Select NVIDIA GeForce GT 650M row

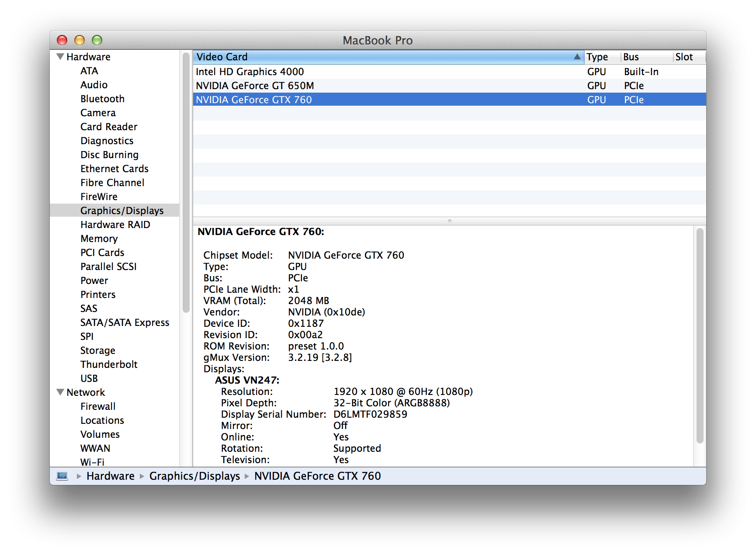(449, 86)
